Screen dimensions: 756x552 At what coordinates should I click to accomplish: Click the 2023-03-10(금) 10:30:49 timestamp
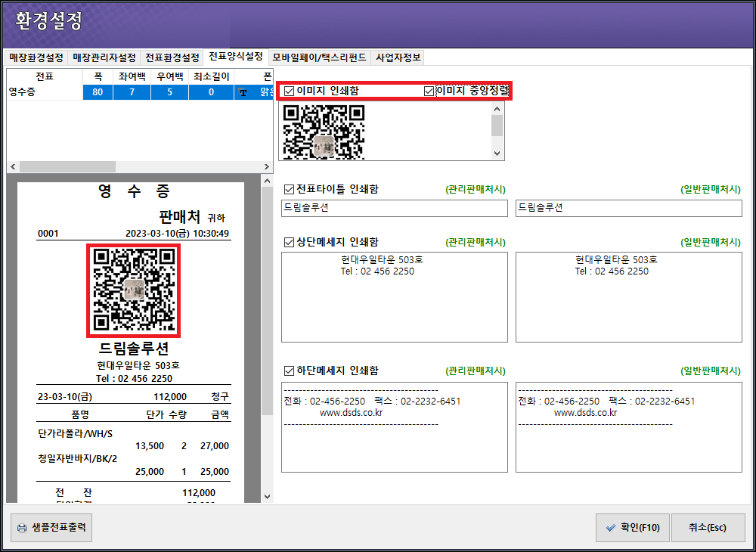point(177,234)
